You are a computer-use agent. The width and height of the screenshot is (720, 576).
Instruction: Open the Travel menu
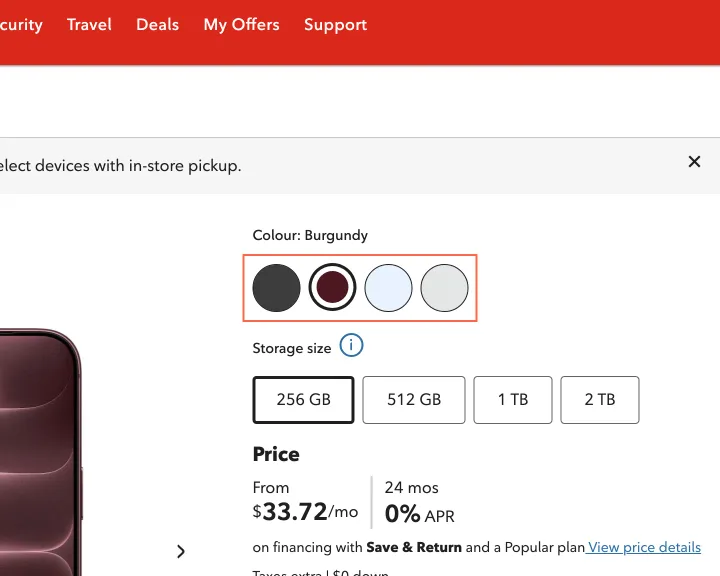click(89, 24)
